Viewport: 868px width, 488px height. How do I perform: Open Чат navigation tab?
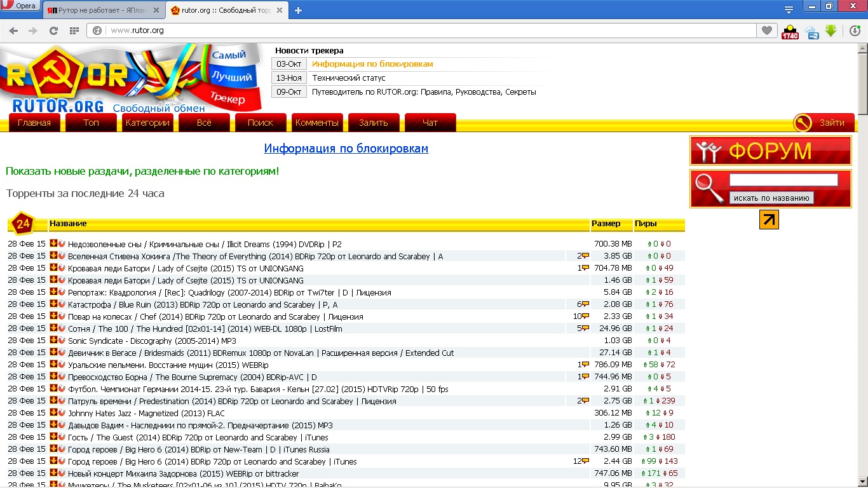coord(430,123)
